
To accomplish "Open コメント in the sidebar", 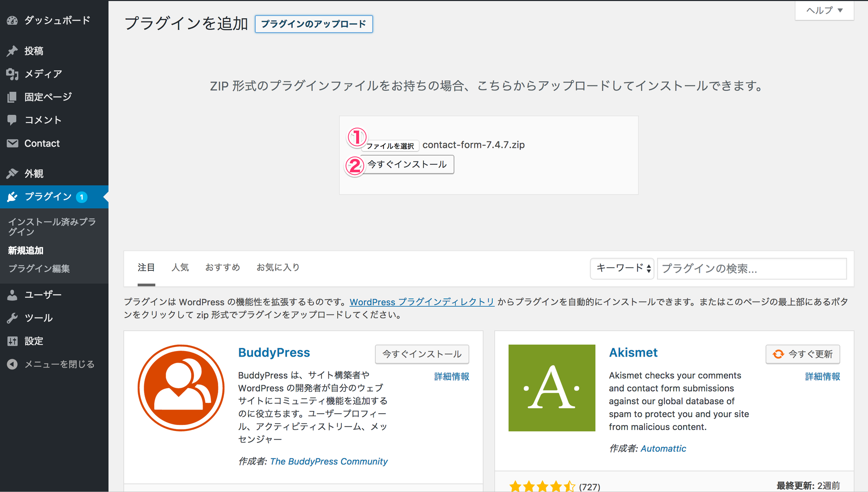I will 54,120.
